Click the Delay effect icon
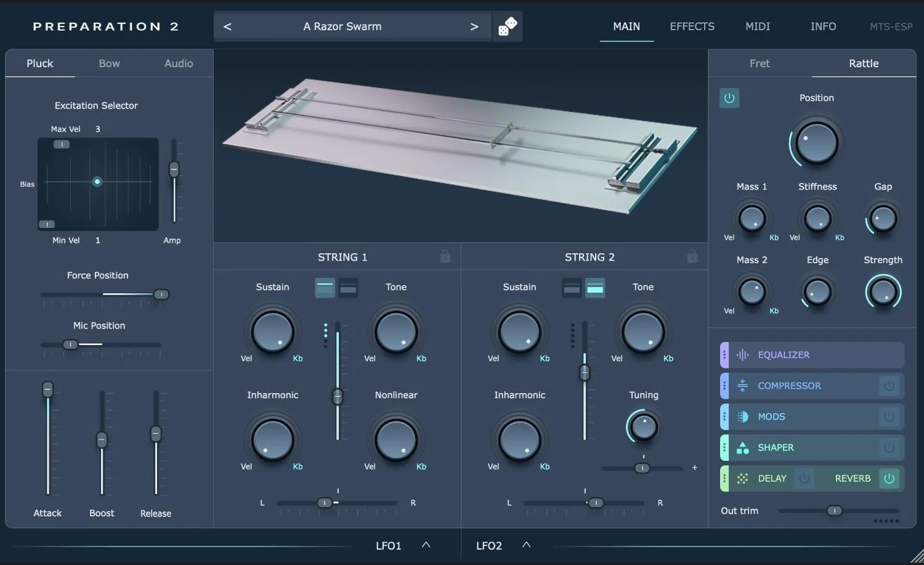The image size is (924, 565). tap(742, 478)
